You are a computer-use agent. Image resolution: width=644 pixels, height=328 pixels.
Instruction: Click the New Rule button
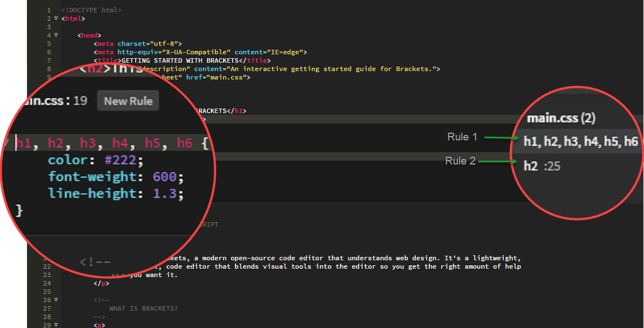click(127, 100)
